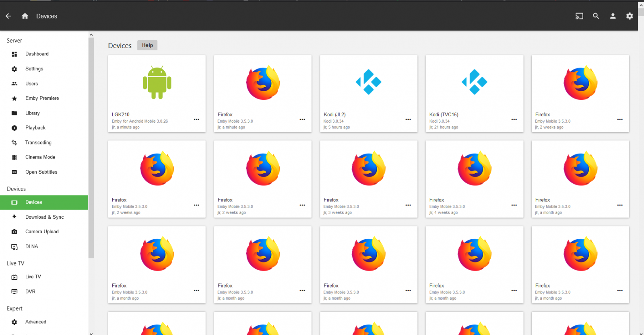Click the sidebar scroll down arrow

click(91, 333)
